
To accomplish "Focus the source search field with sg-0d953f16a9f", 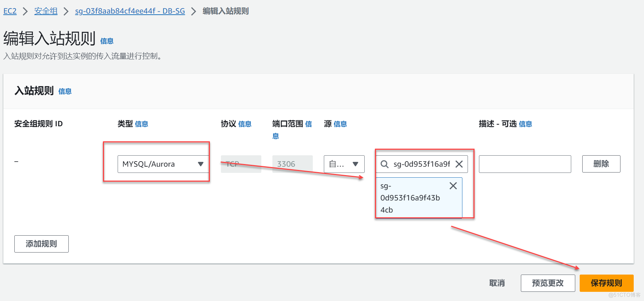I will (x=422, y=164).
